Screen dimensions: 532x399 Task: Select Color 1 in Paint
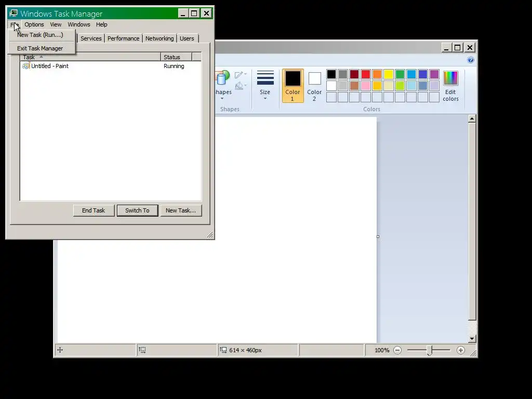(292, 86)
